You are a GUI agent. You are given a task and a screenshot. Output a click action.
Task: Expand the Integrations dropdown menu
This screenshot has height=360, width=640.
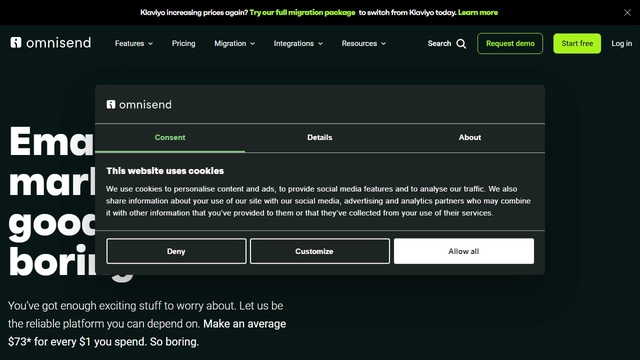tap(298, 43)
